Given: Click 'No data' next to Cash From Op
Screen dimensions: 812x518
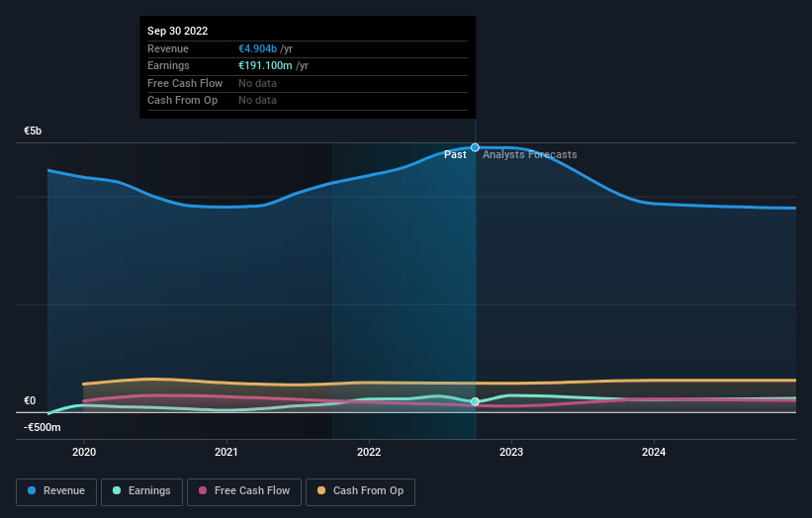Looking at the screenshot, I should coord(257,101).
